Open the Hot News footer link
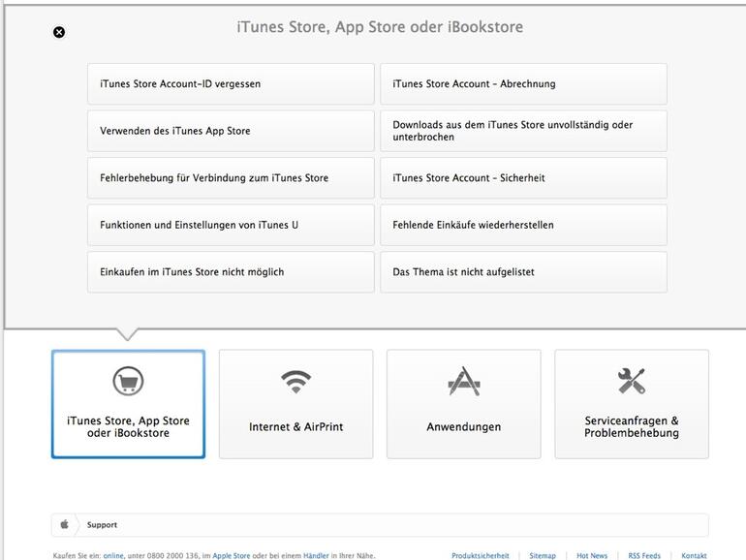The width and height of the screenshot is (746, 560). [592, 556]
